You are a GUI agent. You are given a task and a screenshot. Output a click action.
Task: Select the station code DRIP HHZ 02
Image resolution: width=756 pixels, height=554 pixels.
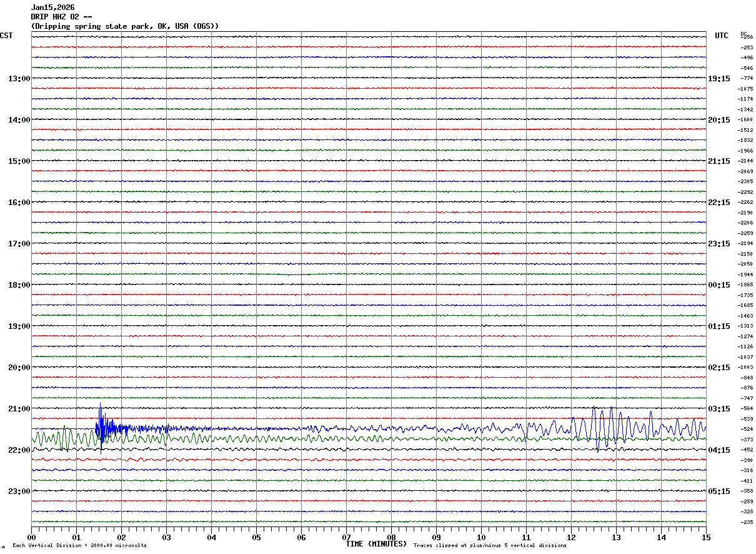(55, 17)
